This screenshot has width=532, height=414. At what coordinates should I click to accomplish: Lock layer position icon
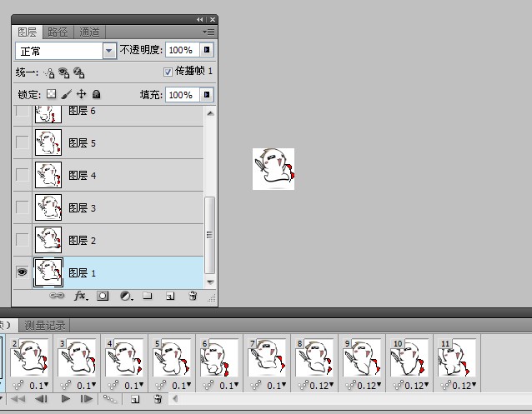pos(82,94)
